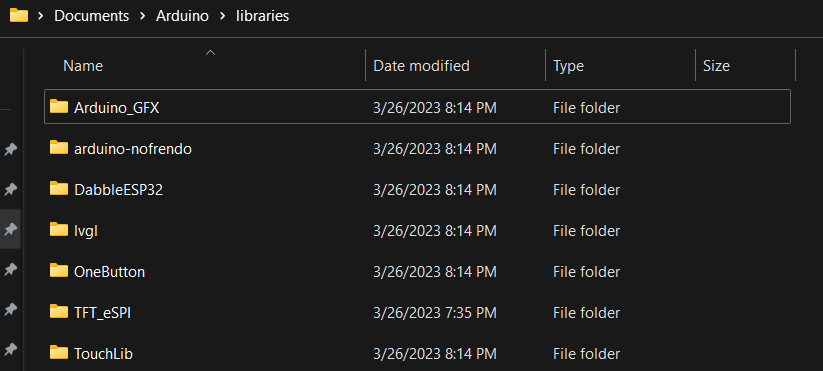823x371 pixels.
Task: Select the arduino-nofrendo folder icon
Action: 59,148
